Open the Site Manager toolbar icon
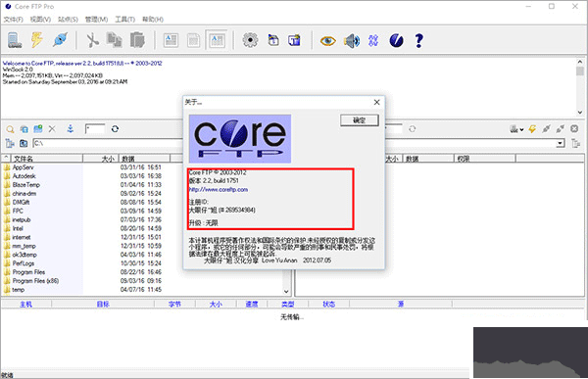This screenshot has height=379, width=588. tap(15, 40)
